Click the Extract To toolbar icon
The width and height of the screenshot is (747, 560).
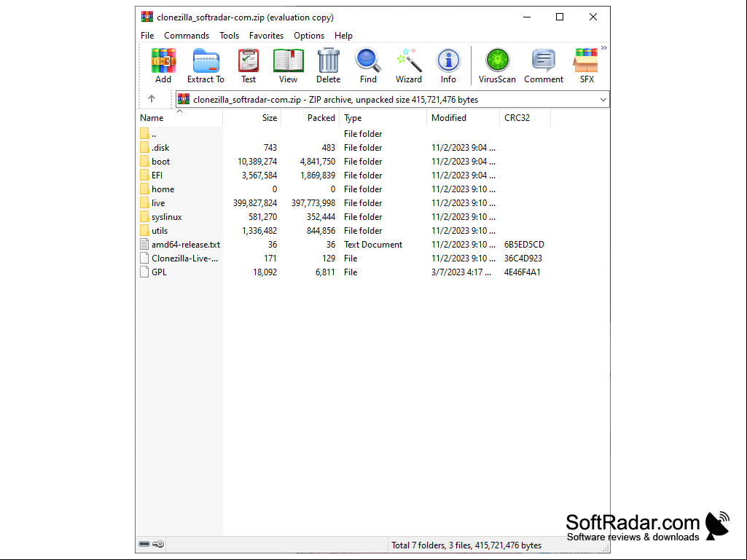206,60
